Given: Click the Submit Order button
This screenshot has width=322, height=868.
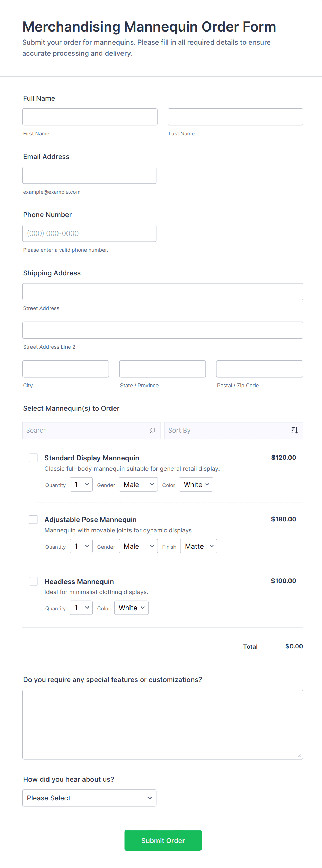Looking at the screenshot, I should pos(163,840).
